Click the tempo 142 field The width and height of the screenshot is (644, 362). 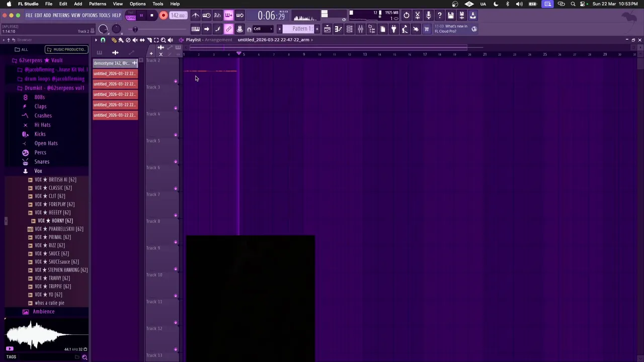click(x=178, y=16)
